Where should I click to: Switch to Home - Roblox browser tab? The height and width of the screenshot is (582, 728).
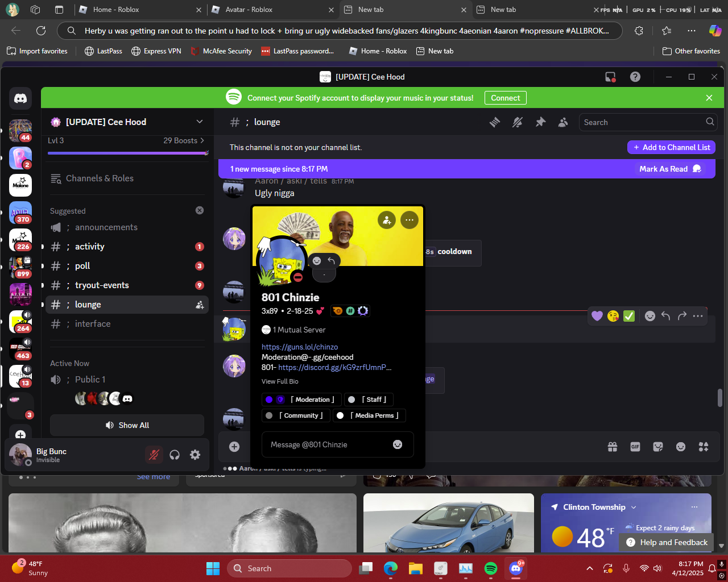point(140,10)
